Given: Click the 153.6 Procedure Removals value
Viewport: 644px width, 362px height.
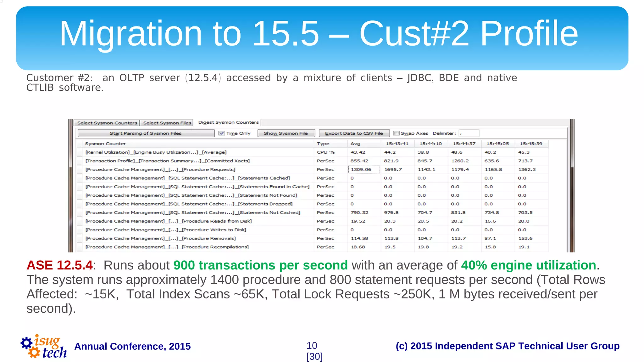Looking at the screenshot, I should click(531, 238).
